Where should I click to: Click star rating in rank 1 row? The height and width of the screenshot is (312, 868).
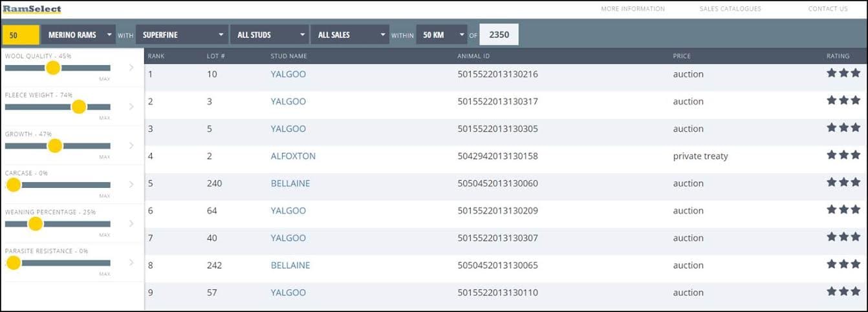(x=843, y=73)
